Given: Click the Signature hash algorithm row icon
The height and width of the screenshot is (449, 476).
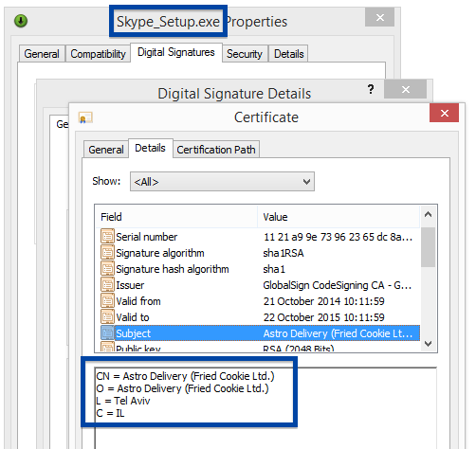Looking at the screenshot, I should pos(107,268).
